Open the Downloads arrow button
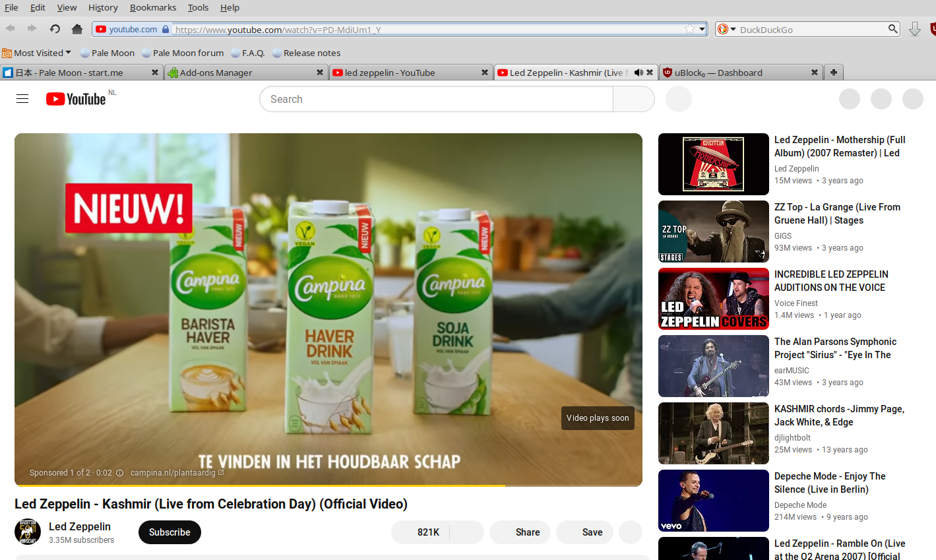Viewport: 936px width, 560px height. (x=914, y=29)
